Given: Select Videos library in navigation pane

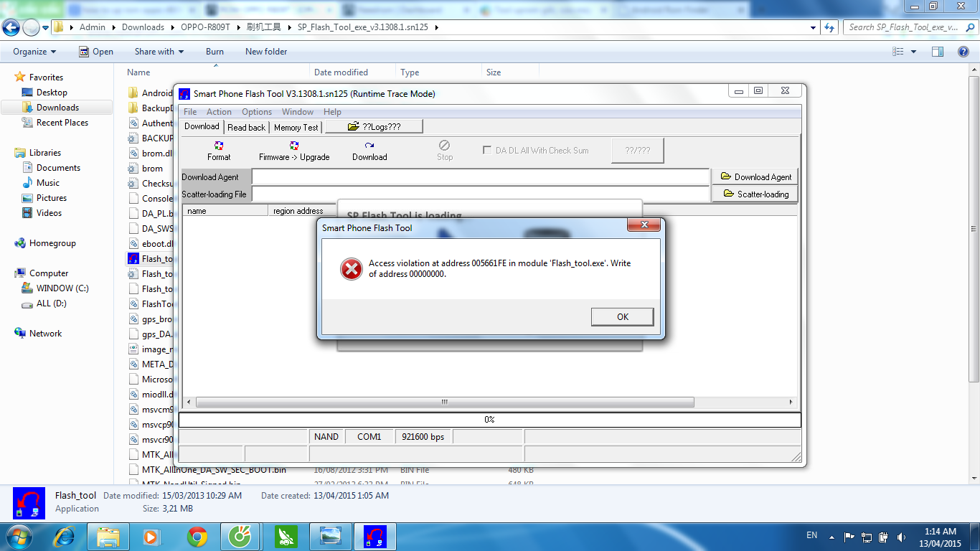Looking at the screenshot, I should tap(49, 213).
